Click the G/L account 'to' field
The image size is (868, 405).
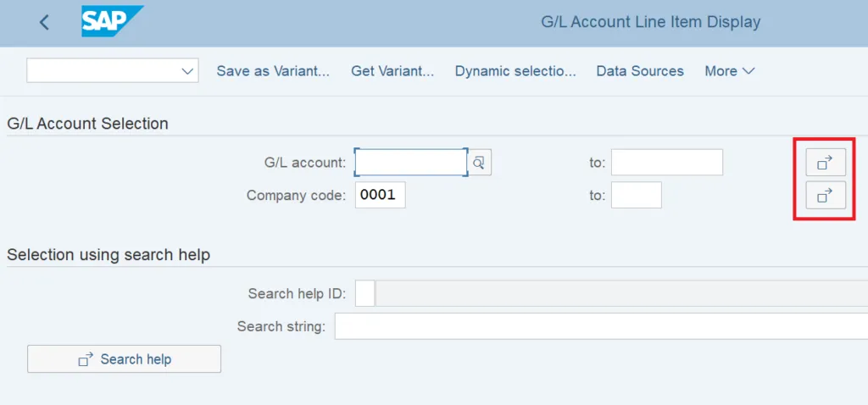(x=666, y=162)
